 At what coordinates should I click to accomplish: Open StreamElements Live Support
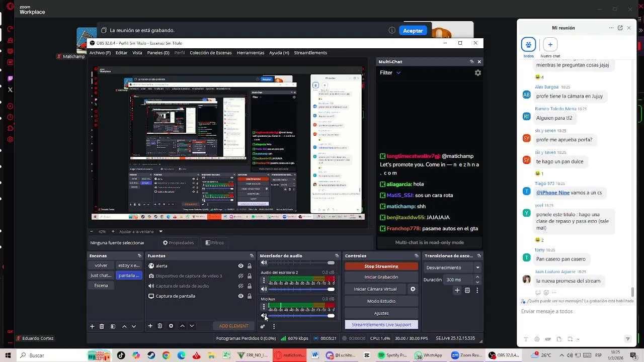[x=381, y=325]
